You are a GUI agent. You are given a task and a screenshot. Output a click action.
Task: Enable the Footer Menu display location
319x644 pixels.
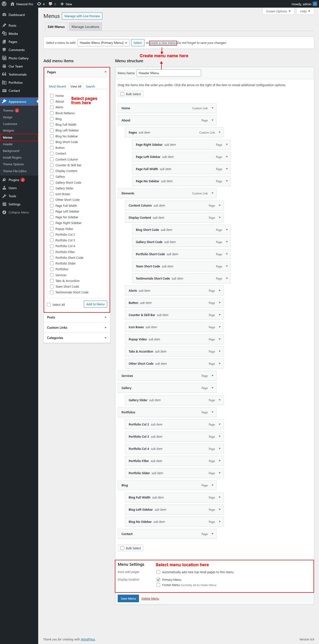[158, 585]
